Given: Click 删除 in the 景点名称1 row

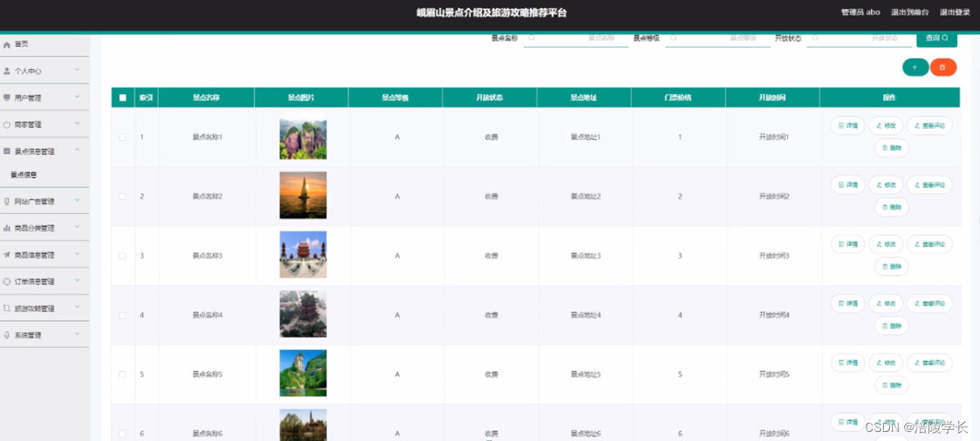Looking at the screenshot, I should (x=891, y=148).
